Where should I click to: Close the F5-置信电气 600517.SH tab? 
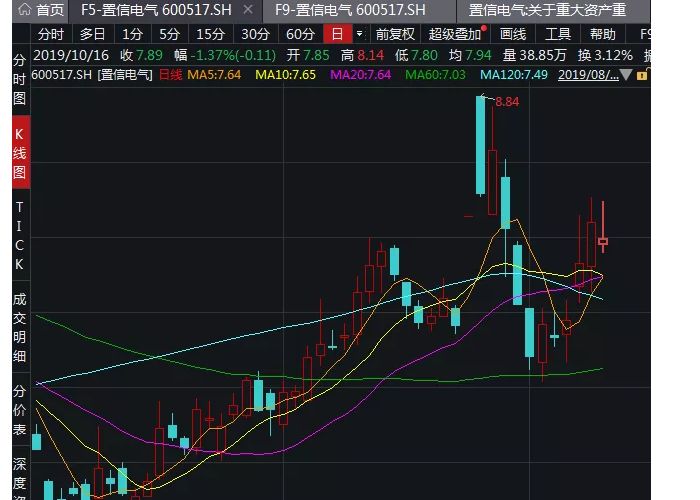tap(248, 10)
